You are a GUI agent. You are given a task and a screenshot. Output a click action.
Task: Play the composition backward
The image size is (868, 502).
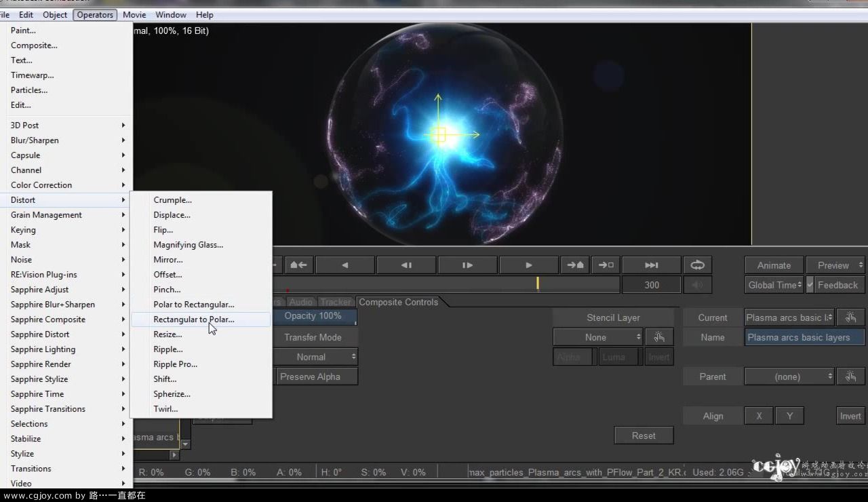pos(345,265)
